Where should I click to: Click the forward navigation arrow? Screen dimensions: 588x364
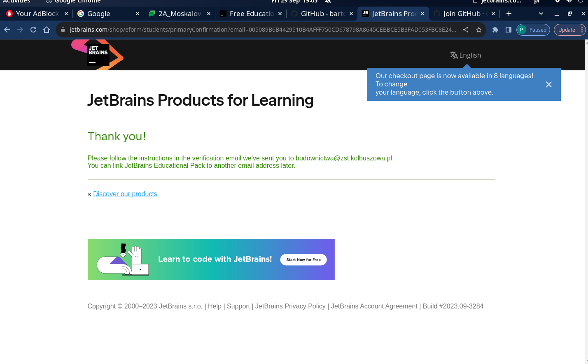tap(20, 30)
